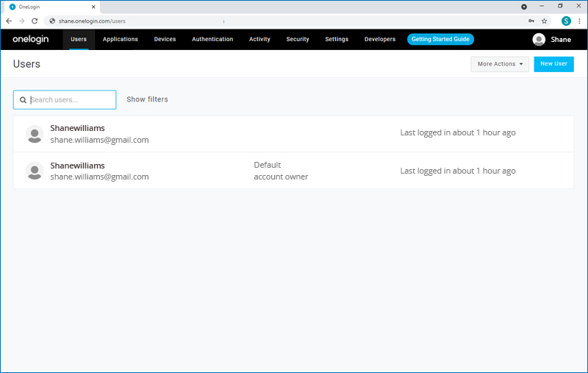The image size is (588, 373).
Task: Click the first Shanewilliams user avatar
Action: click(x=35, y=134)
